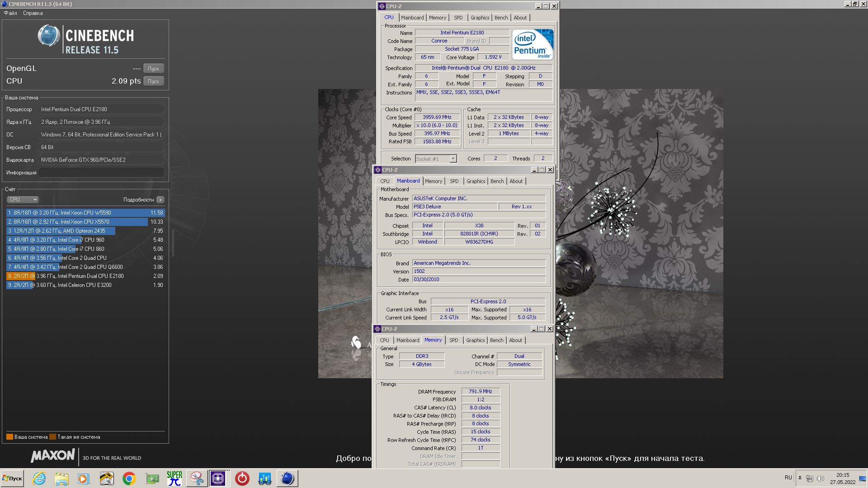
Task: Select ranking row Intel Pentium Dual CPU E2180
Action: [85, 276]
